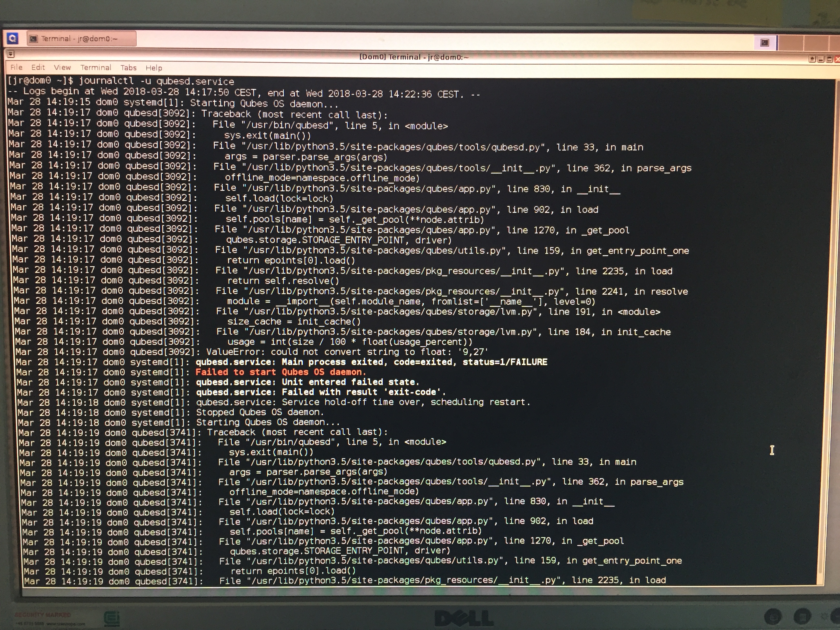Image resolution: width=840 pixels, height=630 pixels.
Task: Maximize the Dom0 Terminal window
Action: [x=829, y=59]
